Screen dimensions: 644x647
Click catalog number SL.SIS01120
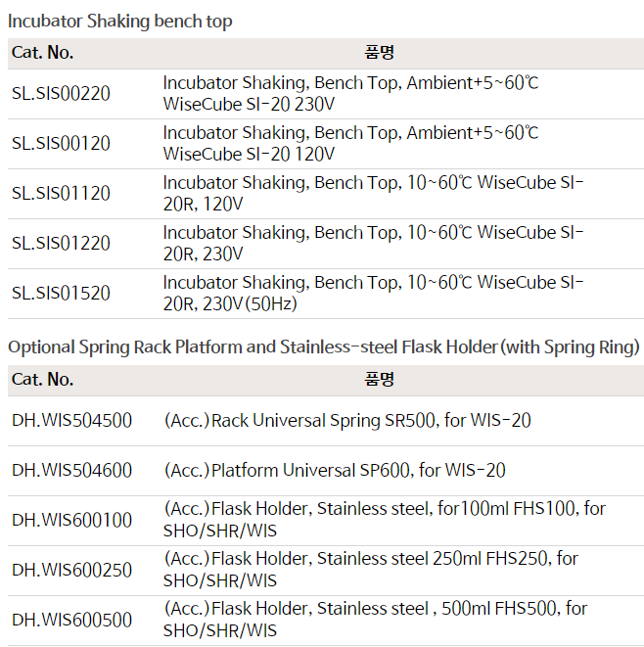61,194
